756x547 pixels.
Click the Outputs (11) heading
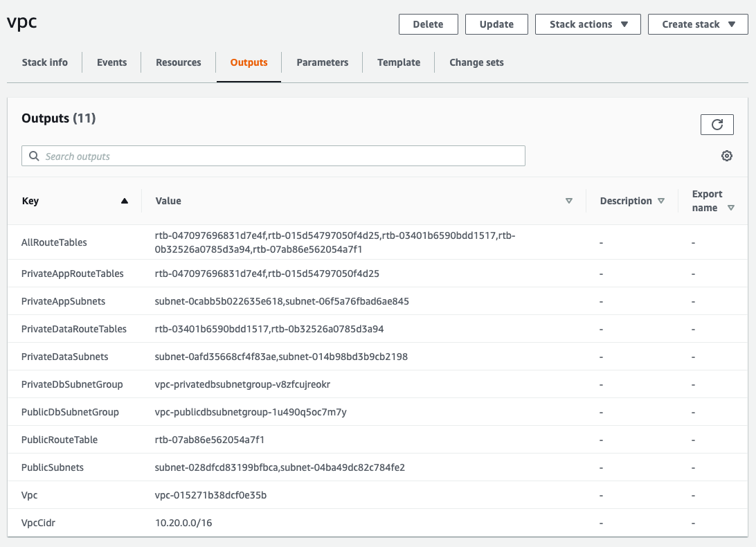(x=59, y=118)
